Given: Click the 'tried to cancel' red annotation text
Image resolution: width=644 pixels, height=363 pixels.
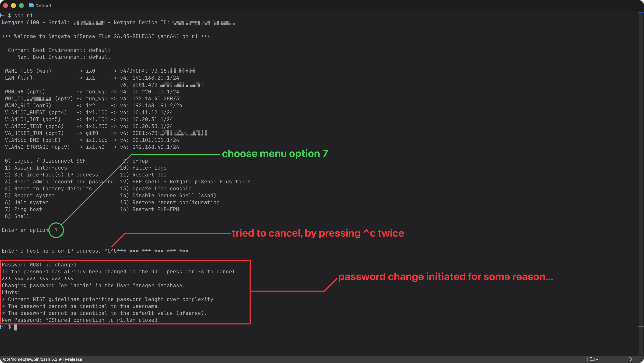Looking at the screenshot, I should [318, 233].
